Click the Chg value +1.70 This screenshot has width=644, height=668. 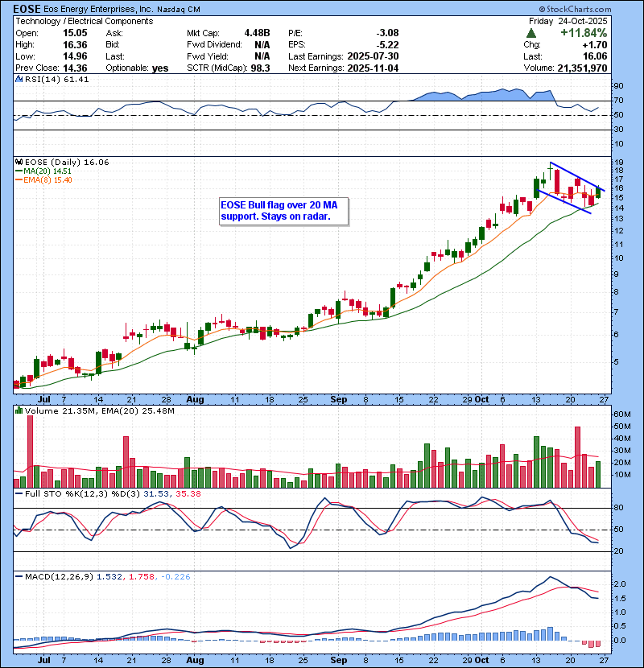tap(596, 45)
